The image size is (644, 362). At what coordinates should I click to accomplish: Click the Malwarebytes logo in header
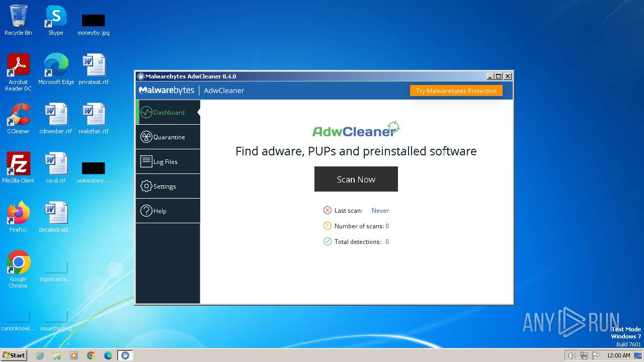(167, 90)
